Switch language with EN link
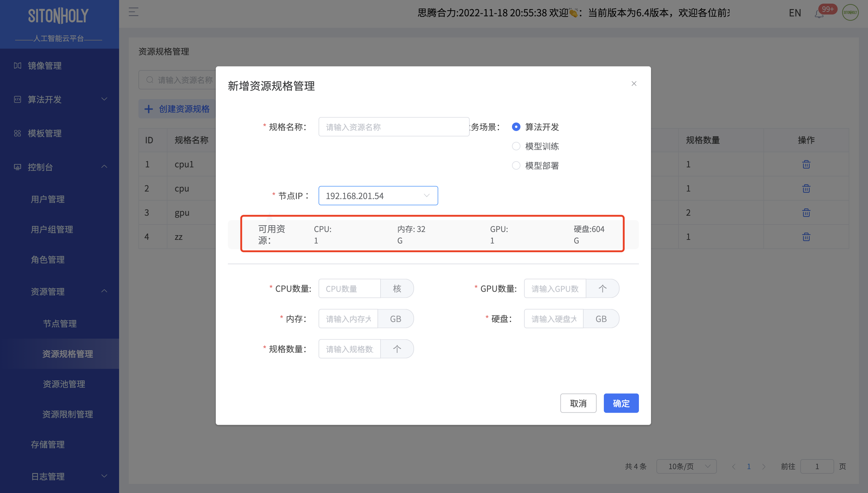Image resolution: width=868 pixels, height=493 pixels. (795, 13)
